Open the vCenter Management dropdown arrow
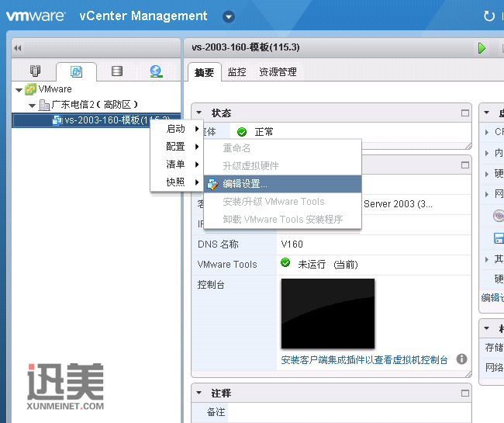Image resolution: width=504 pixels, height=423 pixels. [x=229, y=17]
